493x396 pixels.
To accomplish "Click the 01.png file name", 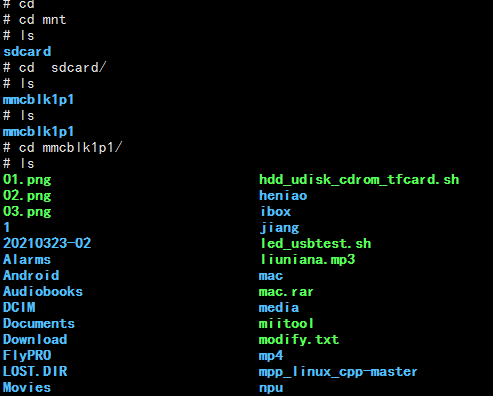I will (27, 180).
